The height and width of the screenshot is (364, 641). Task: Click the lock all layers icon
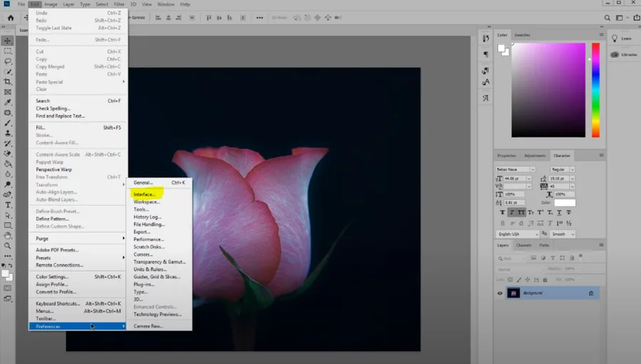(x=545, y=280)
